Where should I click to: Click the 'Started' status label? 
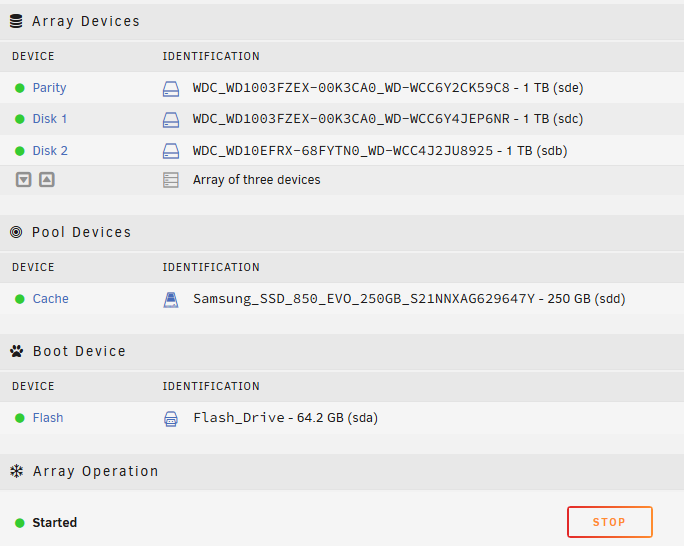(x=55, y=522)
